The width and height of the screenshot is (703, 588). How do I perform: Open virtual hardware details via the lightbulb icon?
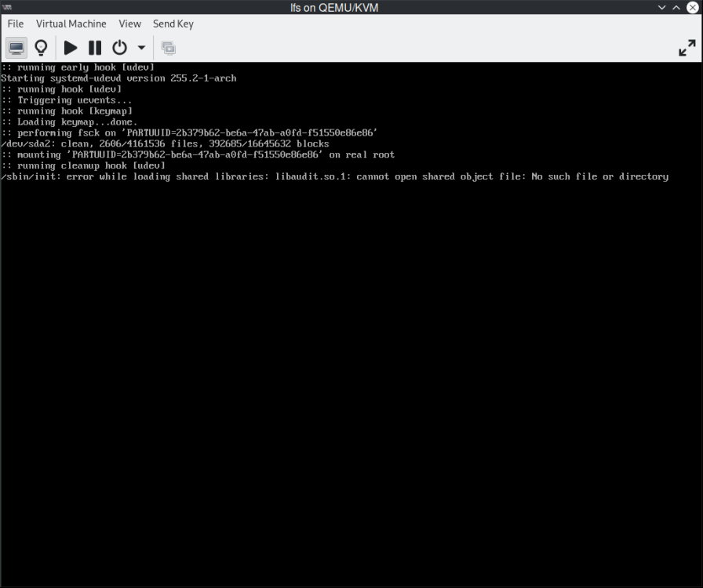(x=41, y=47)
